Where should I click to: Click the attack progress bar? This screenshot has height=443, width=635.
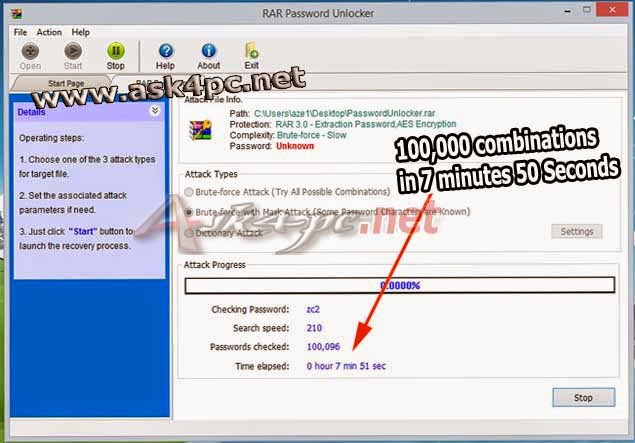click(400, 285)
